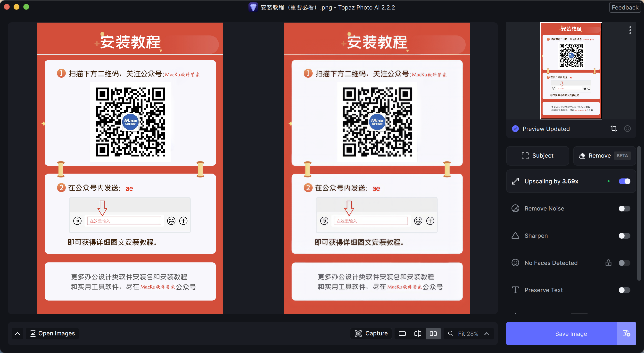Viewport: 644px width, 353px height.
Task: Switch to side-by-side view mode
Action: pyautogui.click(x=433, y=334)
